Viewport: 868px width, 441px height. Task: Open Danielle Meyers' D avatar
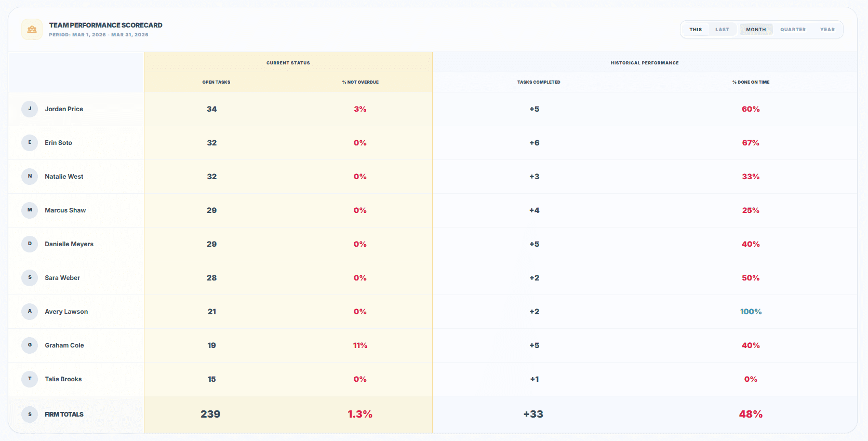coord(30,244)
